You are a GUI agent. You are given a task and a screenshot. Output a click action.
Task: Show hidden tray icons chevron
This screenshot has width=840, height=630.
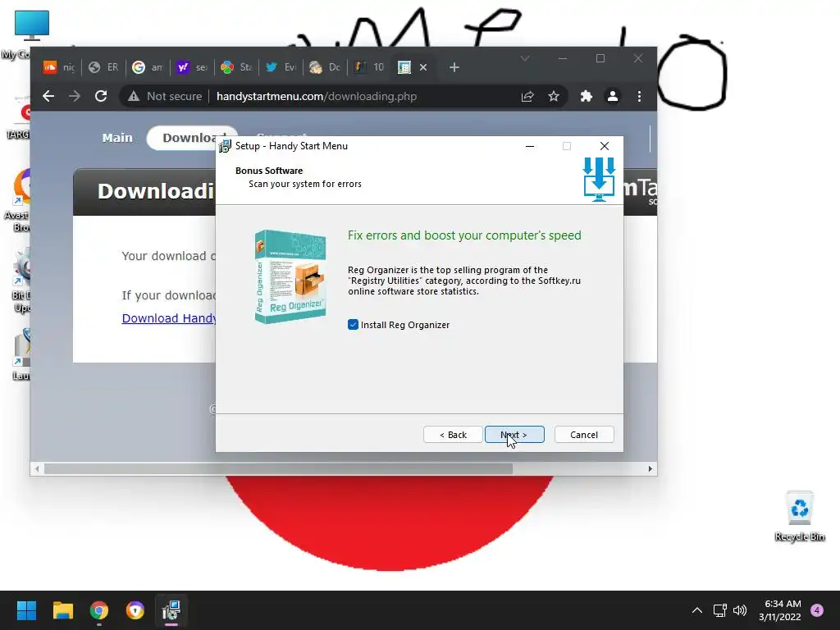click(x=697, y=610)
